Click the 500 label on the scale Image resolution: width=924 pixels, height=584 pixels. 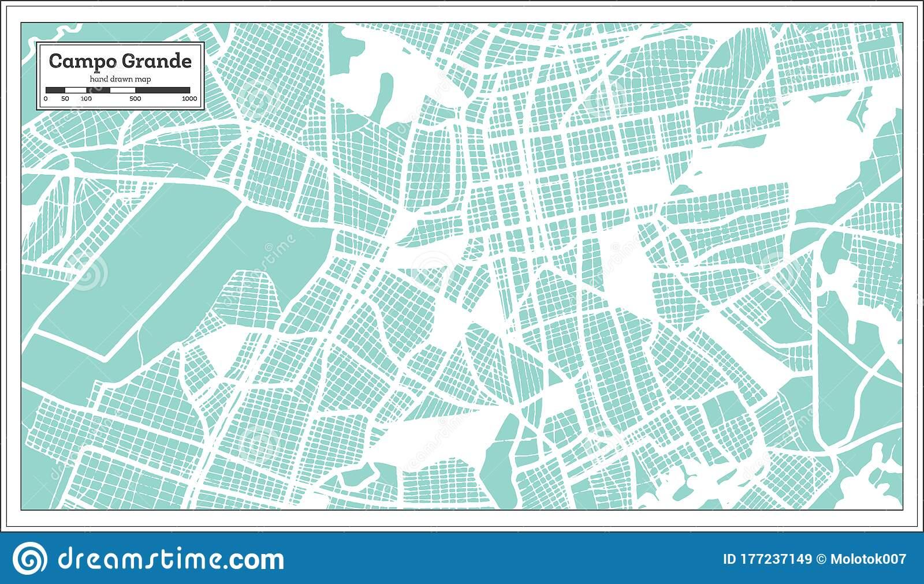pos(135,99)
